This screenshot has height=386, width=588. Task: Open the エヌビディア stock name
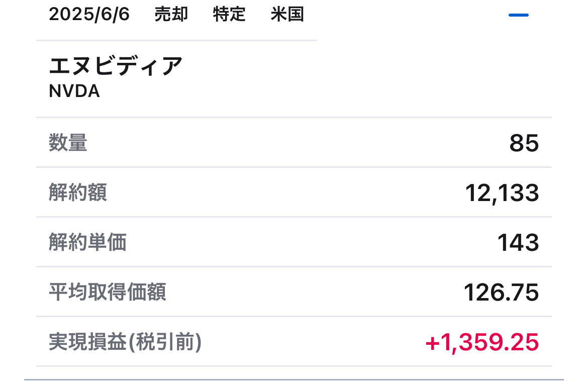[x=116, y=66]
